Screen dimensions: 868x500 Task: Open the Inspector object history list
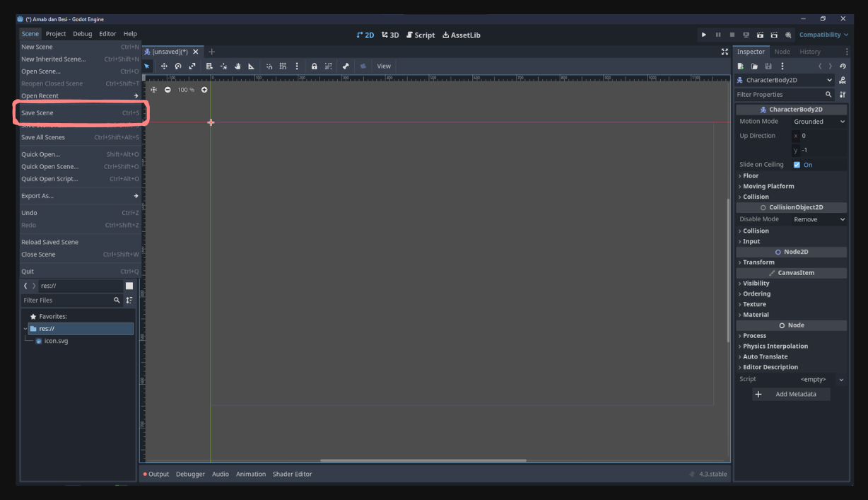843,66
